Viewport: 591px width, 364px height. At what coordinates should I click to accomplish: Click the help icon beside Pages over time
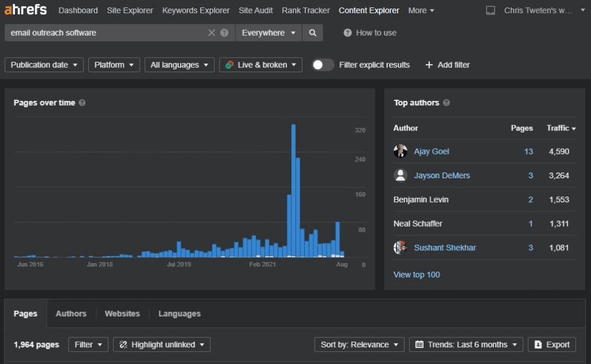[82, 103]
